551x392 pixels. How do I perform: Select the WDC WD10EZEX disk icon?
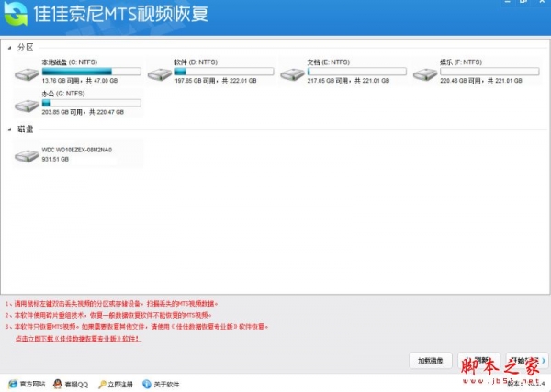pos(27,156)
